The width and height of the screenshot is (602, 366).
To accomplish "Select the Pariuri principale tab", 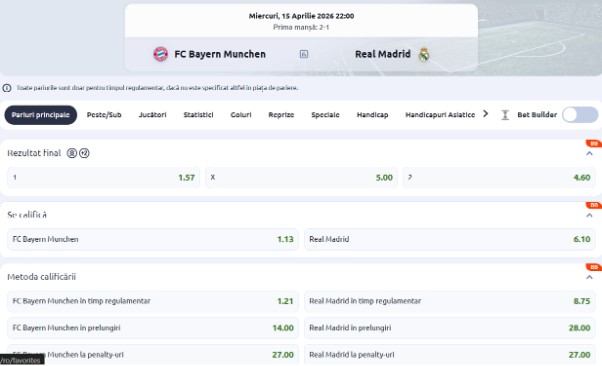I will pos(41,115).
